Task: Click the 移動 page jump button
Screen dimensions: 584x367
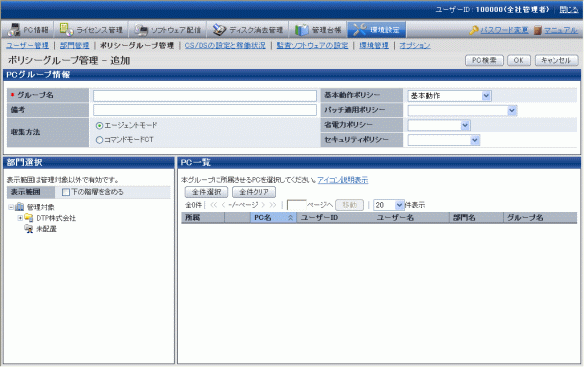Action: click(349, 205)
